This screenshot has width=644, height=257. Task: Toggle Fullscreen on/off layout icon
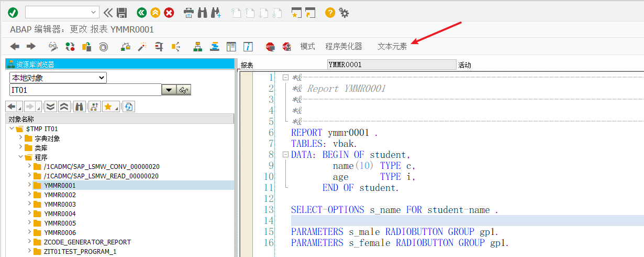coord(231,47)
